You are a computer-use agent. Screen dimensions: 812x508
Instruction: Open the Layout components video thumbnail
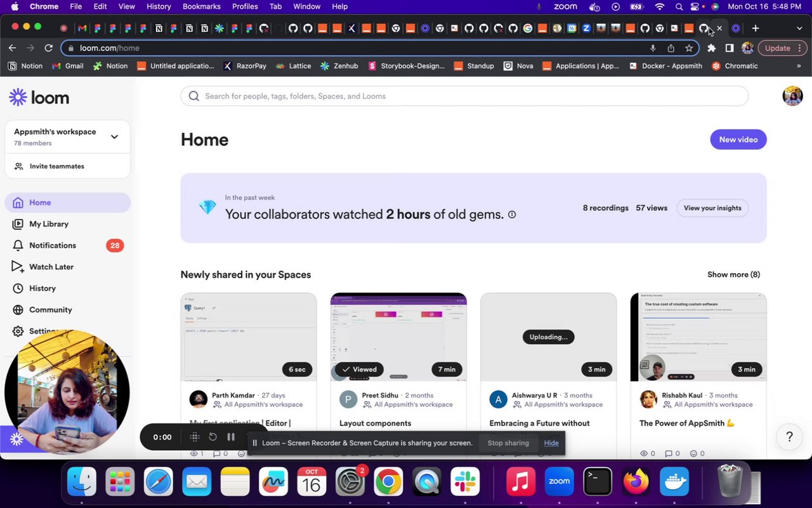pos(398,337)
